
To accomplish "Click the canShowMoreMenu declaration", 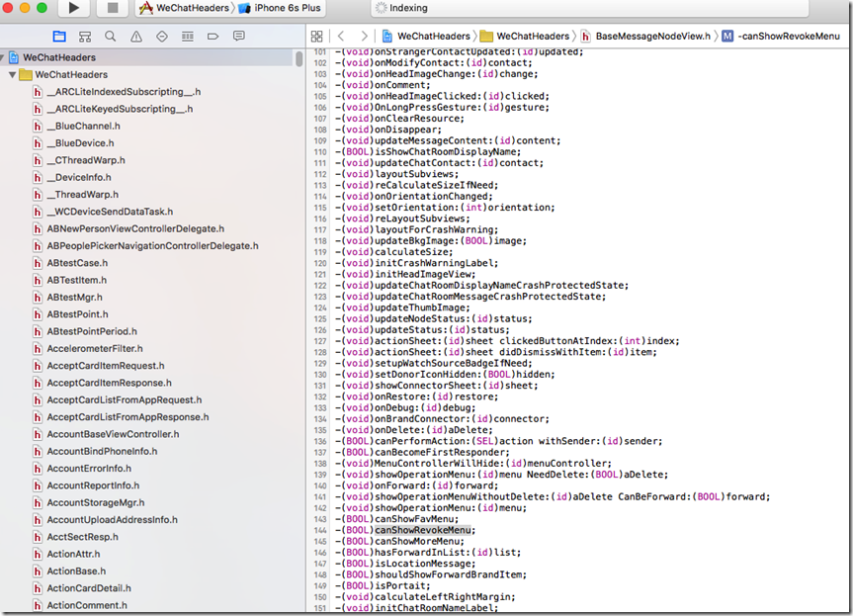I will click(400, 542).
